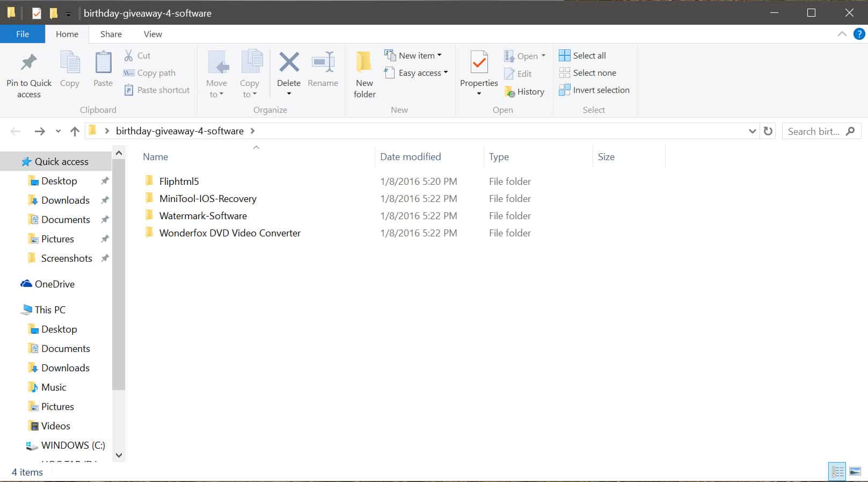Viewport: 868px width, 482px height.
Task: Go up one folder level arrow
Action: tap(75, 131)
